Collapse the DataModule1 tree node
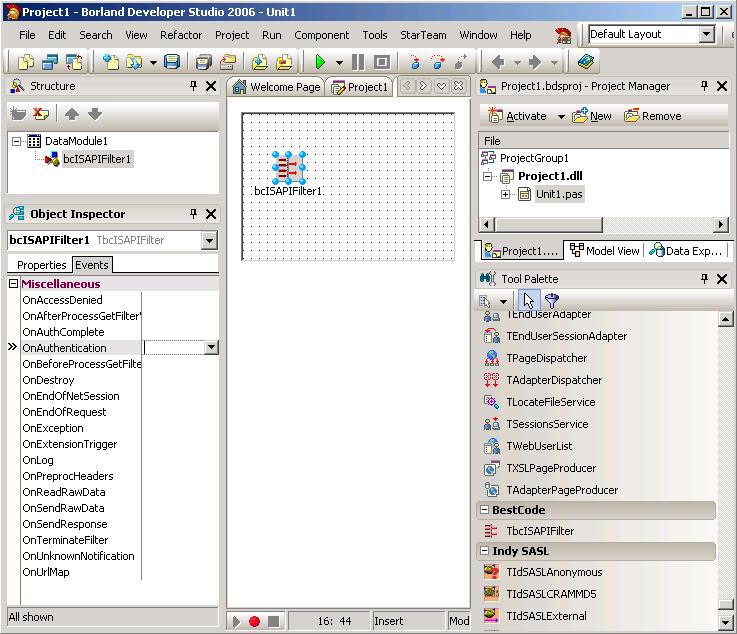This screenshot has width=737, height=634. (x=16, y=141)
